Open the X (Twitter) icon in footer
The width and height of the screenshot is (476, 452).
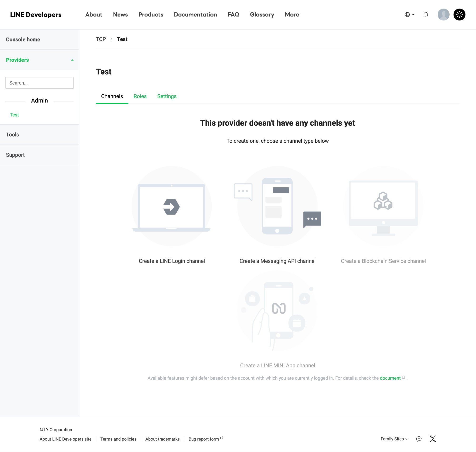pyautogui.click(x=433, y=439)
